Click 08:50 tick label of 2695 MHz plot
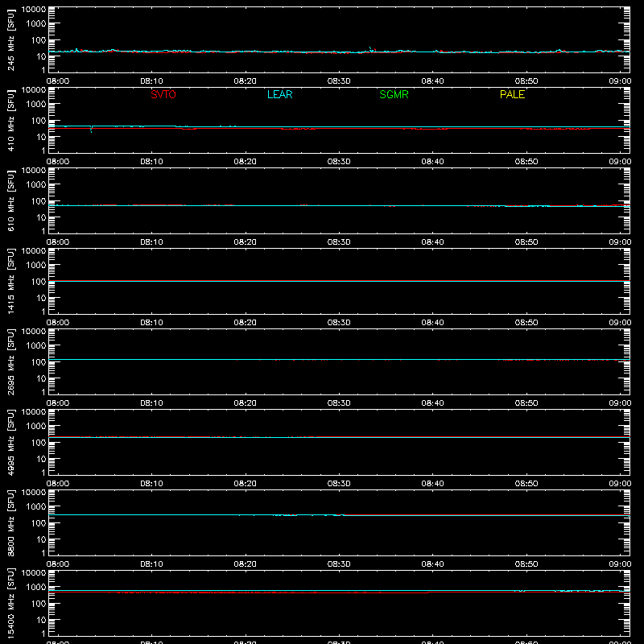 pyautogui.click(x=526, y=403)
